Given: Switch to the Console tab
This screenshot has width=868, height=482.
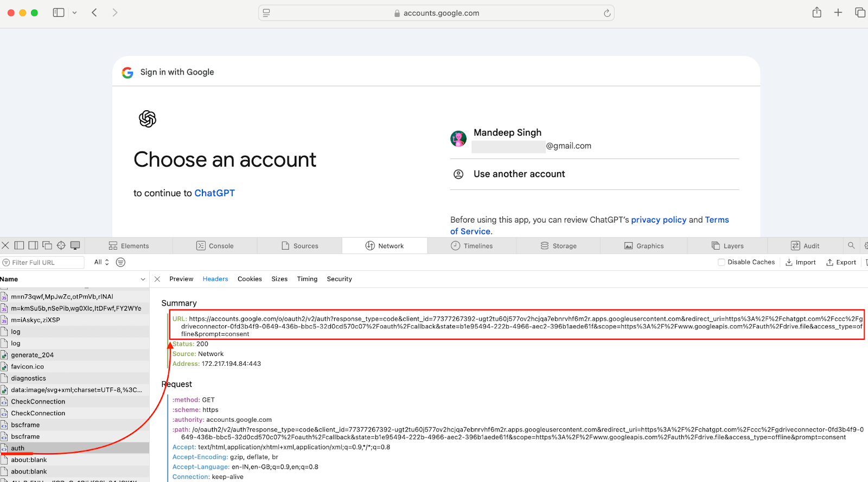Looking at the screenshot, I should [215, 246].
